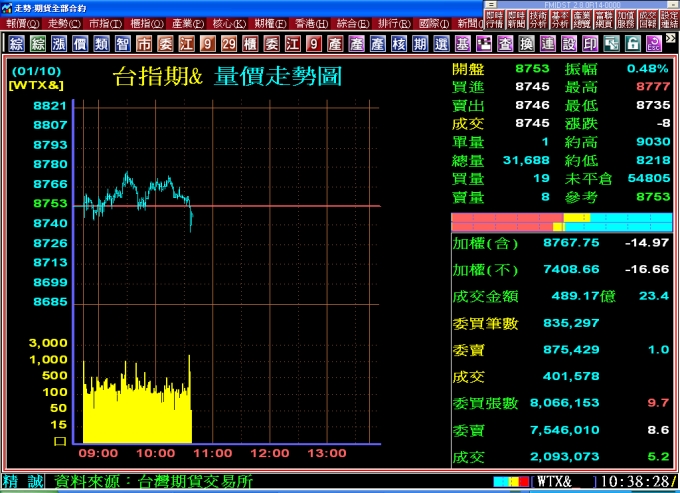Click the 連 connect toolbar icon

[x=548, y=44]
